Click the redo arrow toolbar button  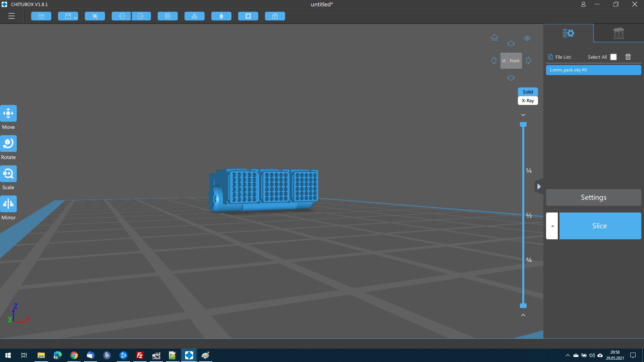141,16
